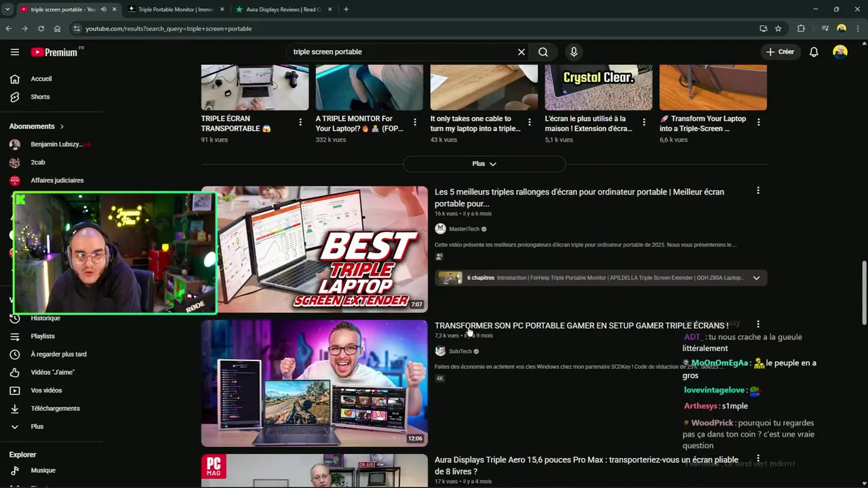The height and width of the screenshot is (488, 868).
Task: Go to YouTube Premium home logo
Action: (x=55, y=52)
